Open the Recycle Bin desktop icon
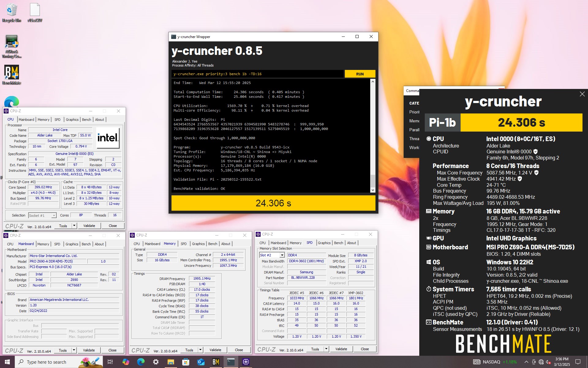Image resolution: width=588 pixels, height=368 pixels. pos(12,13)
